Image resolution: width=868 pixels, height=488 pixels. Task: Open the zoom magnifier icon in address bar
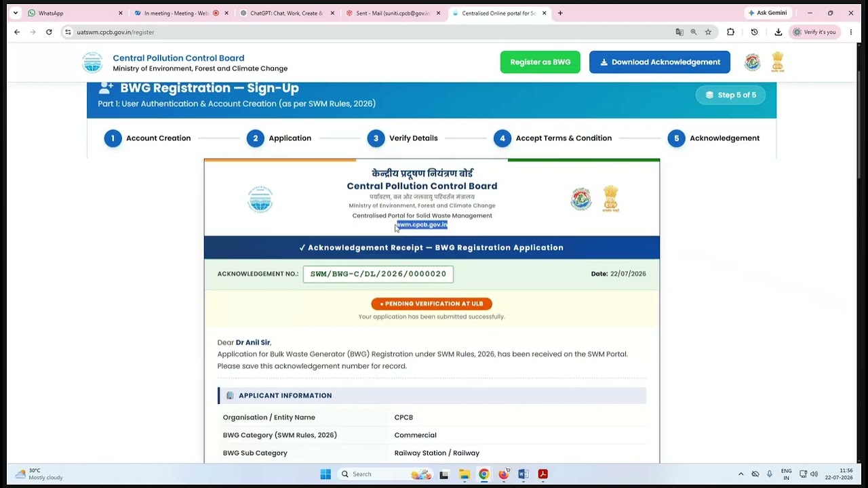point(694,32)
